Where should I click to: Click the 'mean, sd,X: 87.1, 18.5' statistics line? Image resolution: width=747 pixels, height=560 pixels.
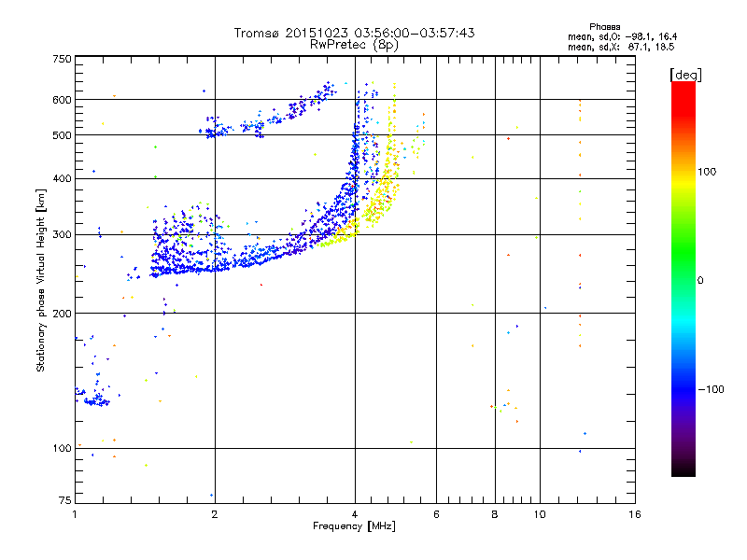click(621, 47)
